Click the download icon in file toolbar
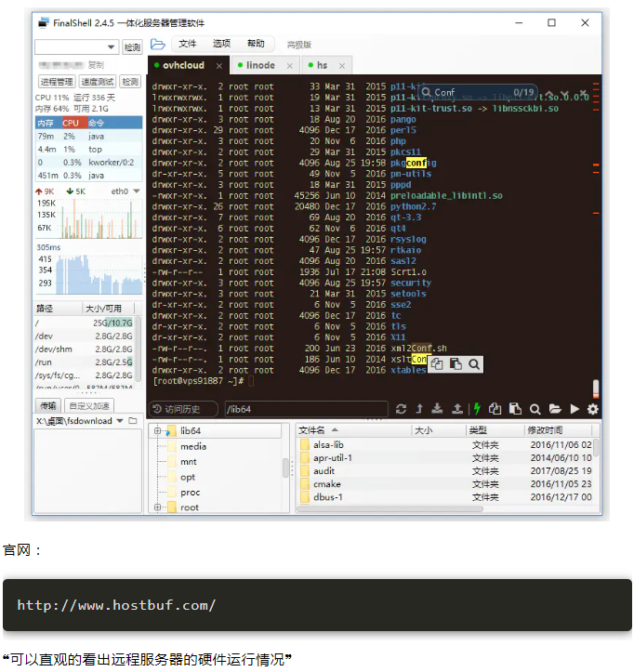 [438, 409]
